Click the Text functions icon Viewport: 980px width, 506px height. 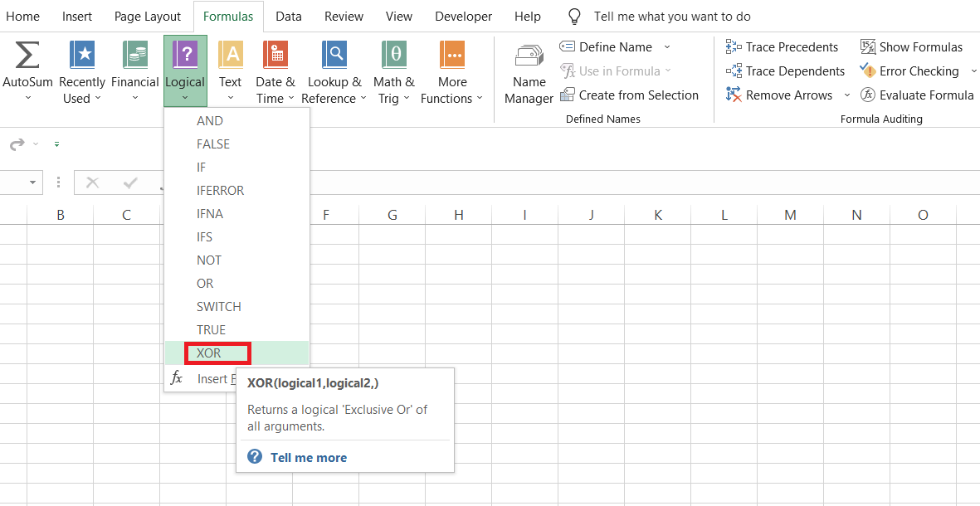click(230, 56)
